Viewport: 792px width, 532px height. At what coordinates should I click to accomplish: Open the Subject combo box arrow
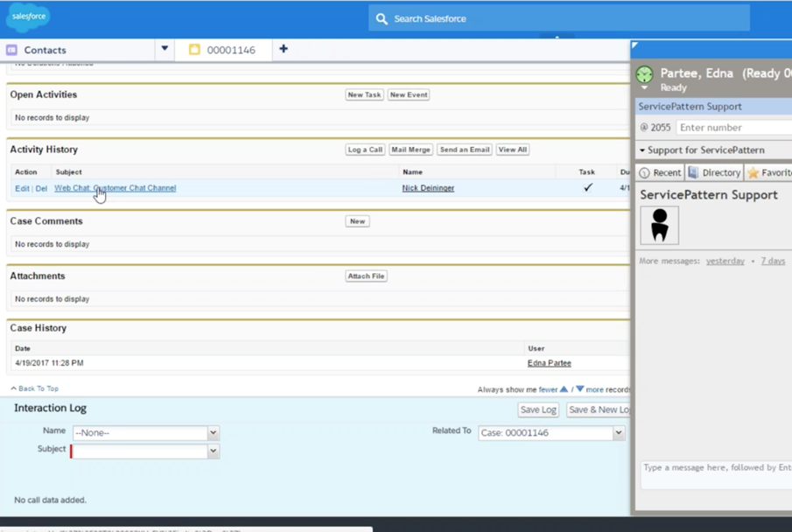(x=214, y=451)
